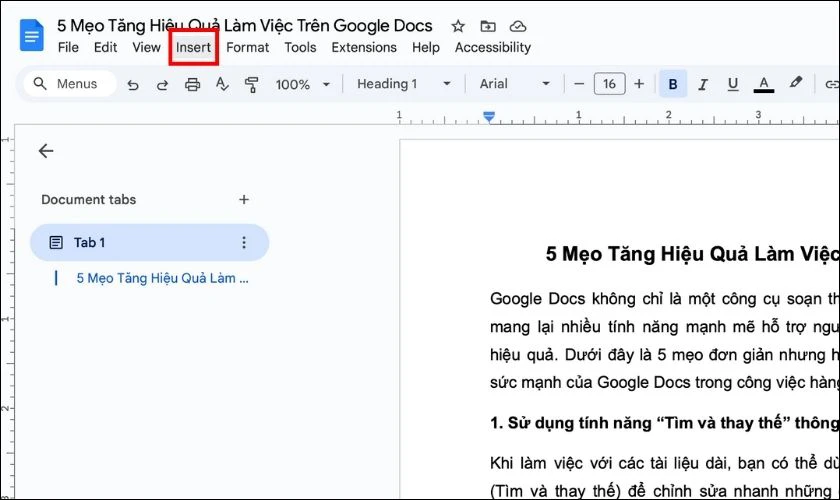Check cloud save status icon
Viewport: 840px width, 500px height.
coord(518,26)
